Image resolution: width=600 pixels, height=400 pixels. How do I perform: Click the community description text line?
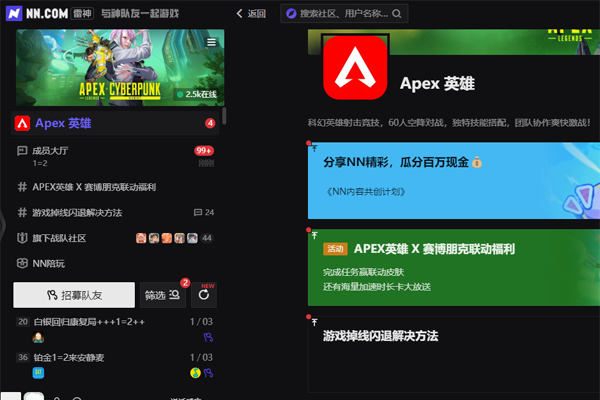pos(449,122)
